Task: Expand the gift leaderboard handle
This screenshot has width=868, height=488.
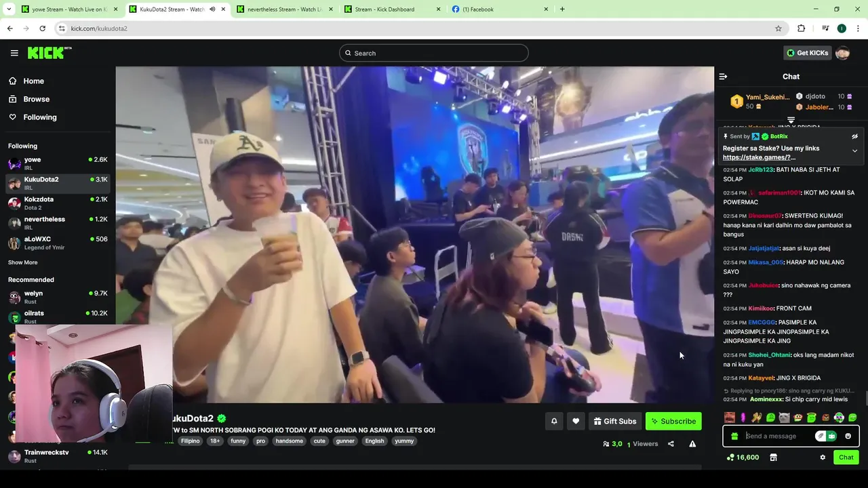Action: click(x=791, y=120)
